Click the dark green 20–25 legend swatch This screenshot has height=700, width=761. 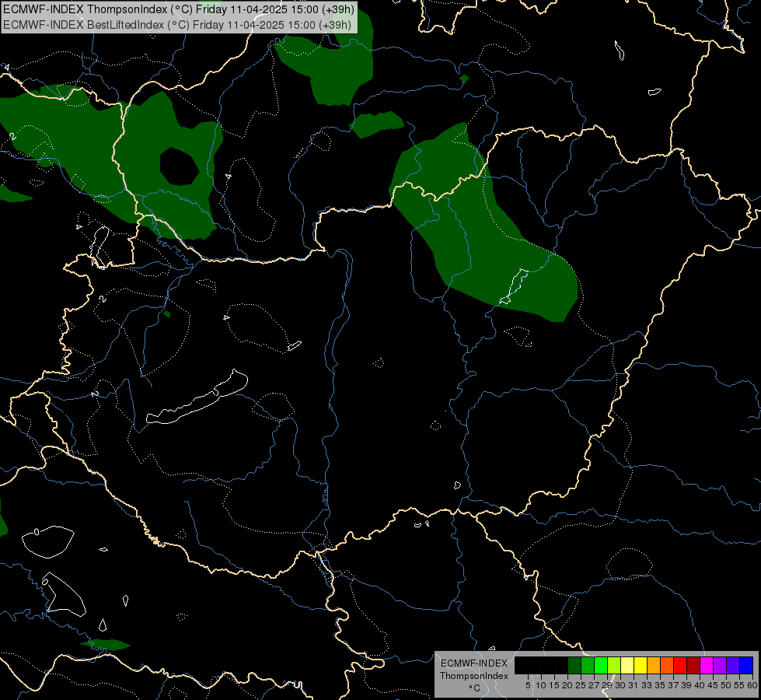tap(574, 665)
